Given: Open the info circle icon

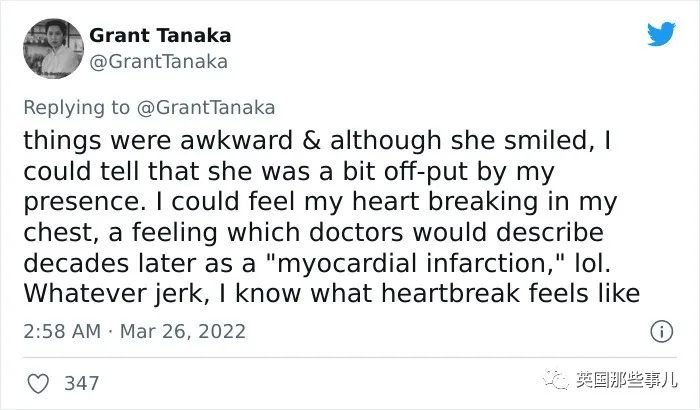Looking at the screenshot, I should 661,331.
